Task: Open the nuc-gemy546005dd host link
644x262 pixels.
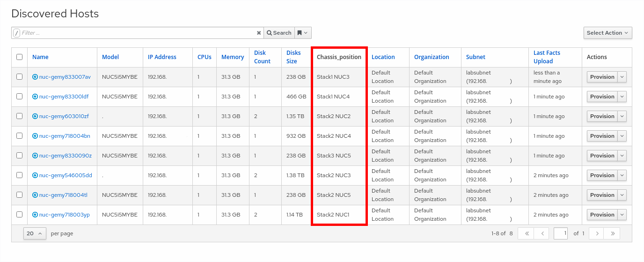Action: coord(66,175)
